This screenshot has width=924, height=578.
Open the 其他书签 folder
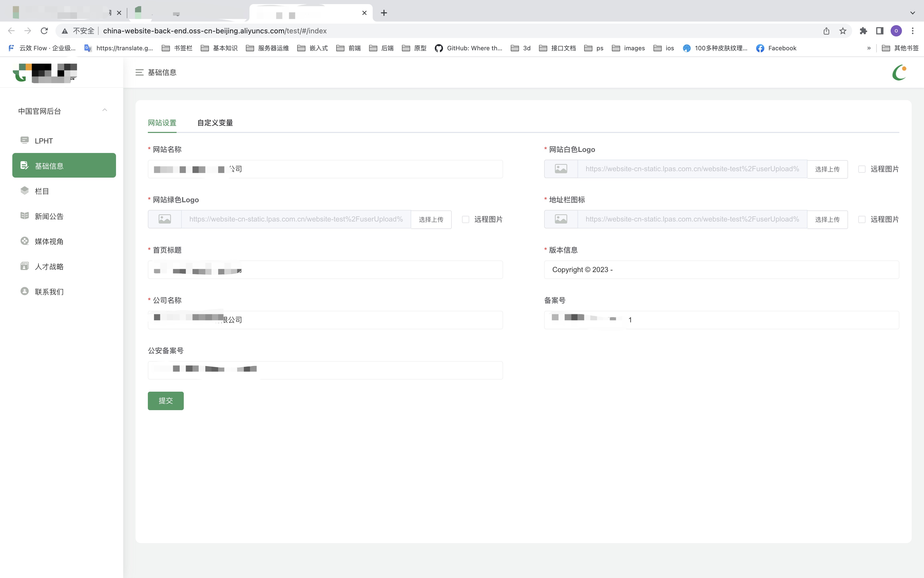pyautogui.click(x=900, y=48)
